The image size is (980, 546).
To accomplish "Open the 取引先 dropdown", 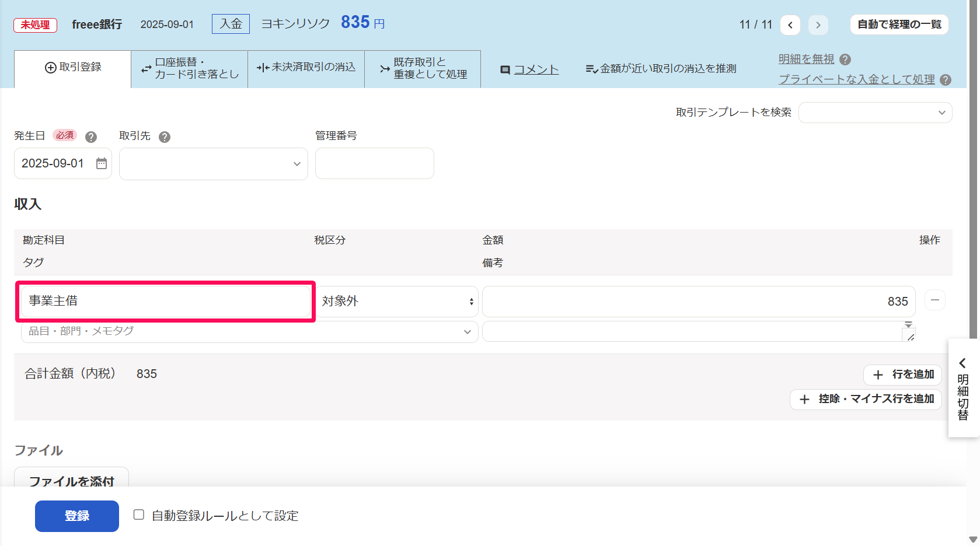I will [214, 164].
